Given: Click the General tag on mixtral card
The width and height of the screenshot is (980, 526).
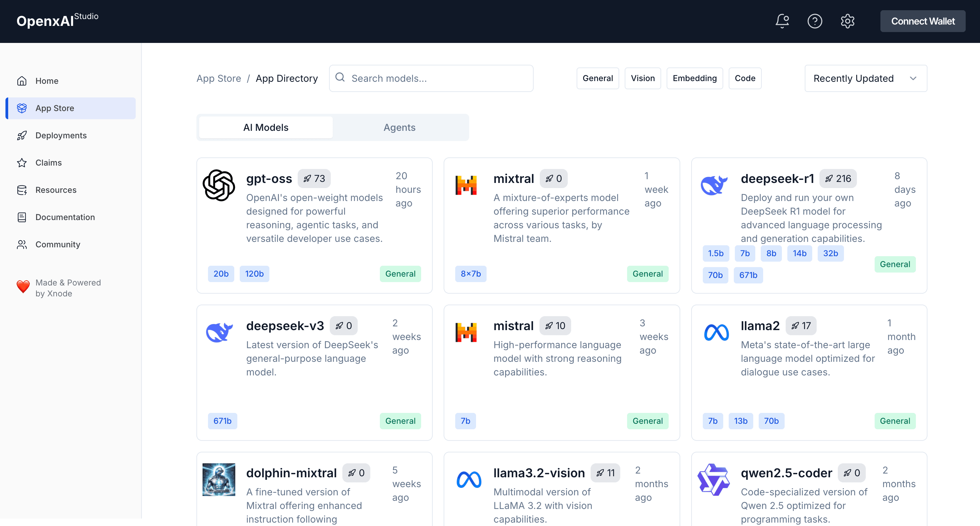Looking at the screenshot, I should point(648,274).
